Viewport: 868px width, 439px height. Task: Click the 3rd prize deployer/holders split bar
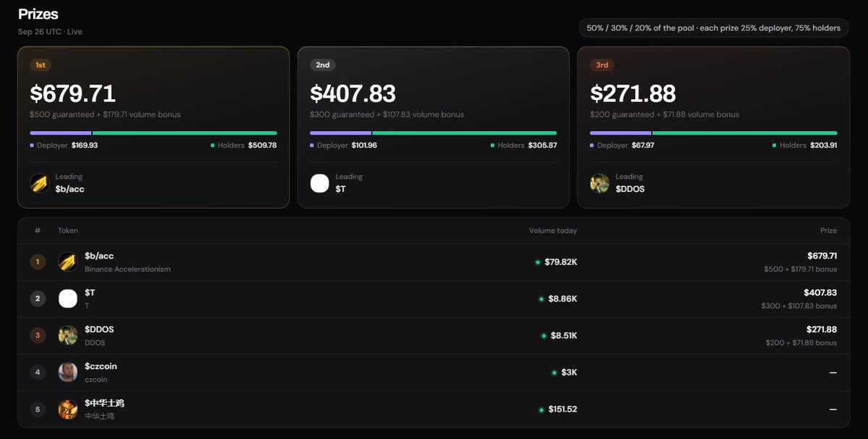(714, 133)
